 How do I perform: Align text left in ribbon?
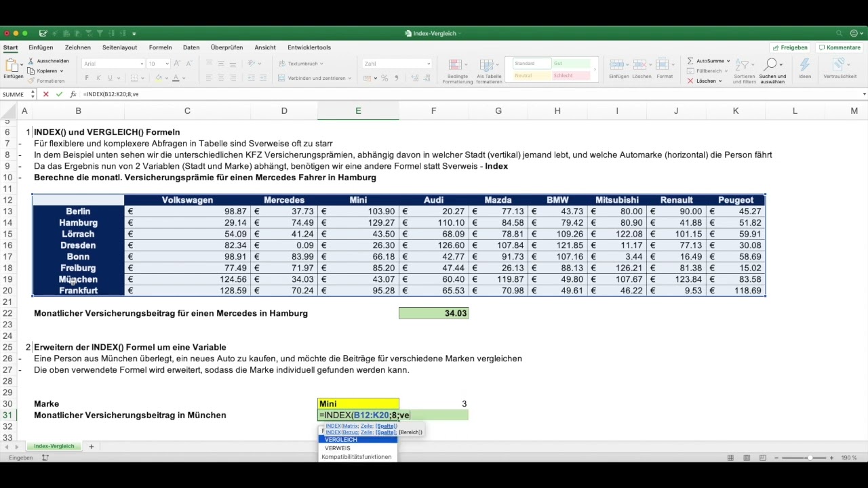pos(210,78)
